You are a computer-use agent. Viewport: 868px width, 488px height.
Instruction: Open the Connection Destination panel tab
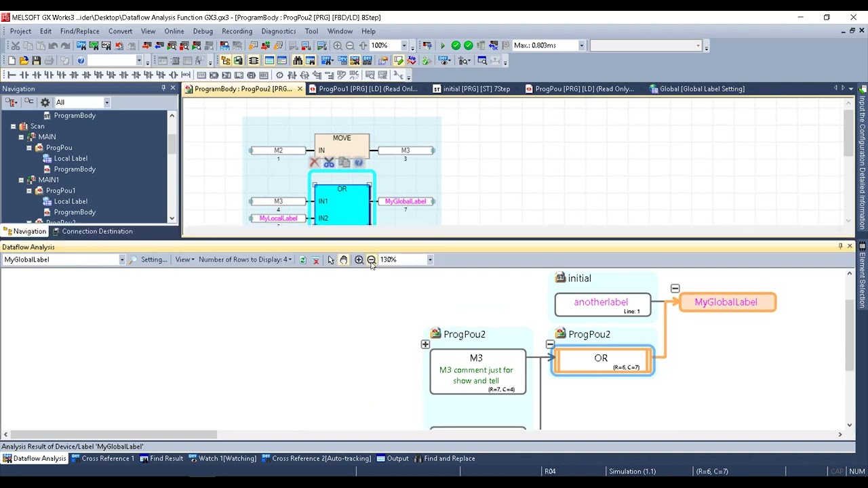point(93,231)
